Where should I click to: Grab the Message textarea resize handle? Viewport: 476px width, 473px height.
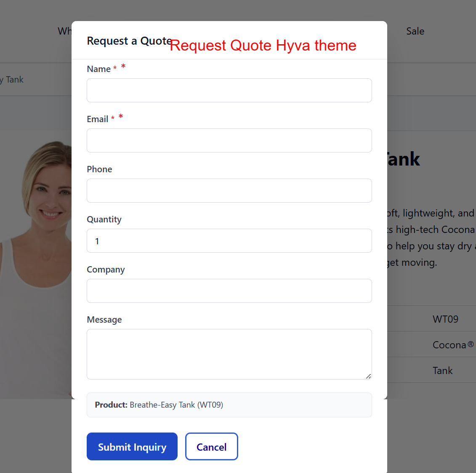point(368,376)
